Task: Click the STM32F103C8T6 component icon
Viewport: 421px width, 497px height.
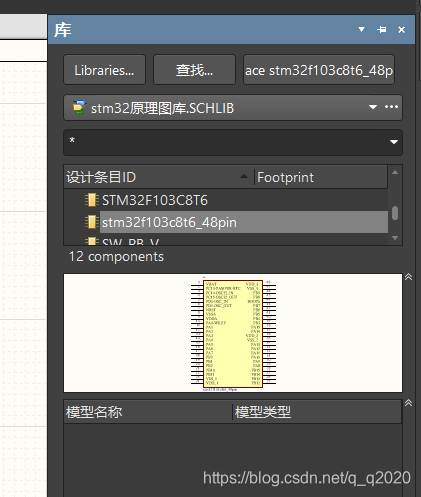Action: [91, 200]
